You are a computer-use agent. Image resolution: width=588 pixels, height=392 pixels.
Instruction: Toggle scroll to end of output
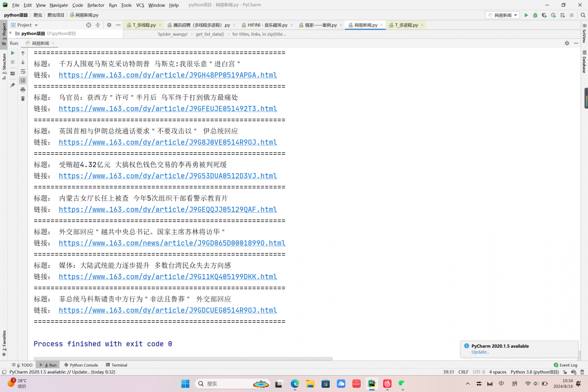tap(23, 81)
